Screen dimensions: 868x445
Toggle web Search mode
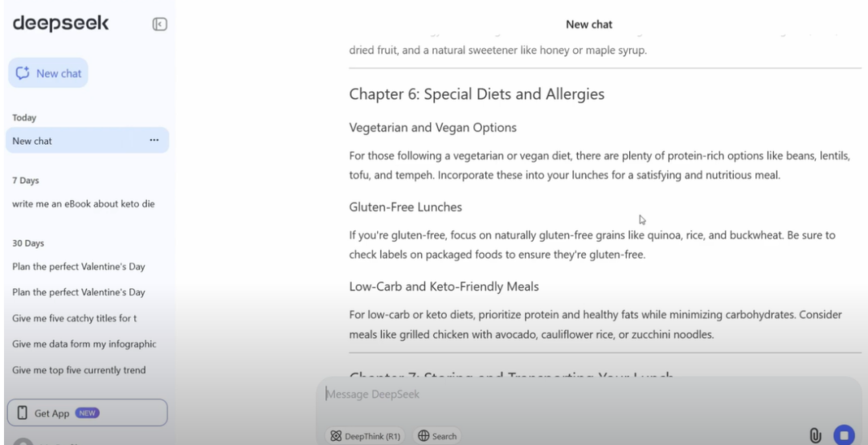(437, 436)
